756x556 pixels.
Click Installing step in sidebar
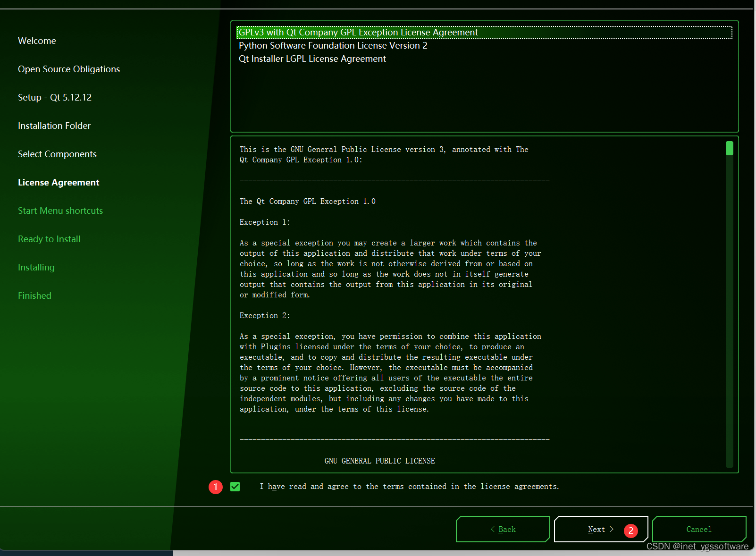coord(36,268)
